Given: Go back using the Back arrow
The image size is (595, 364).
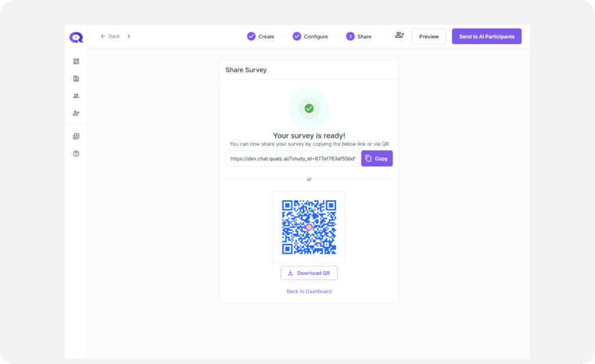Looking at the screenshot, I should pyautogui.click(x=110, y=36).
